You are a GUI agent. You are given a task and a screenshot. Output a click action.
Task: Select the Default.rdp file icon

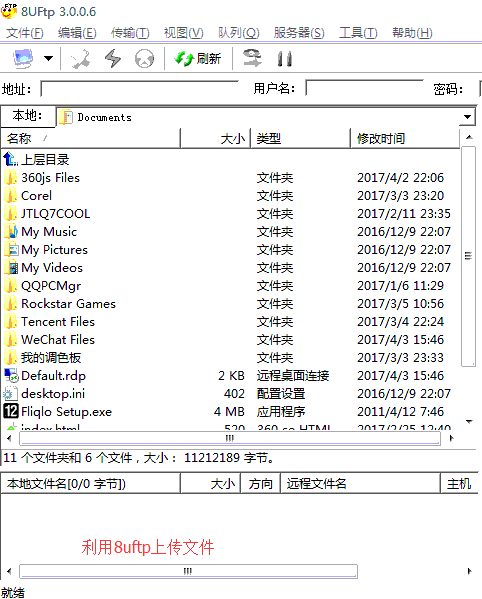11,376
